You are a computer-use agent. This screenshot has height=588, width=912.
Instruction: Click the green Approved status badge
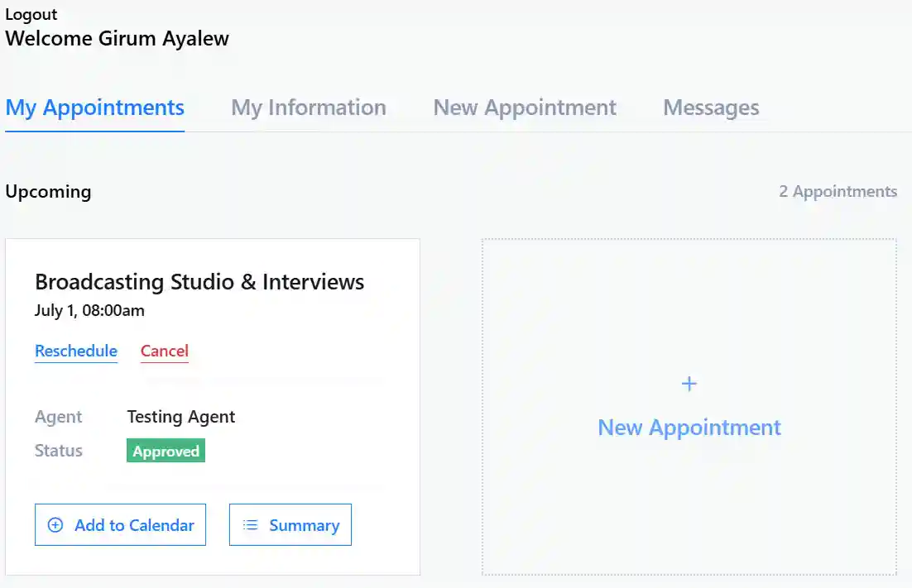coord(166,451)
